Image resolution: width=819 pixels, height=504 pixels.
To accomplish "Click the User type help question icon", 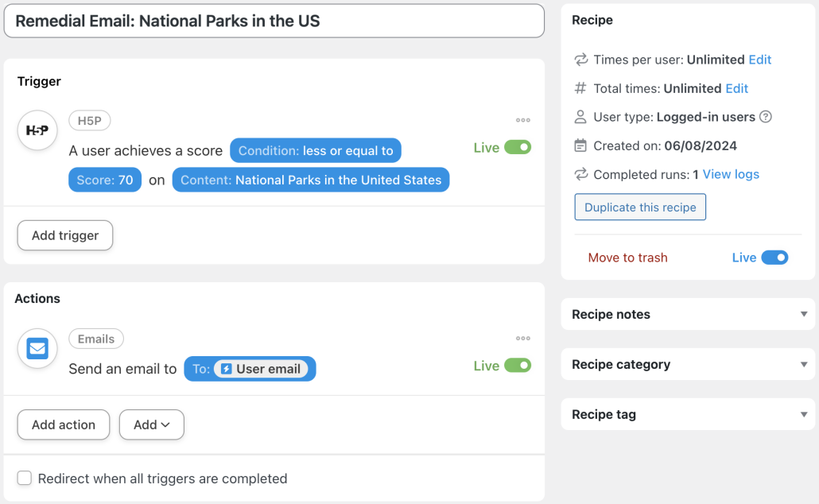I will 766,117.
